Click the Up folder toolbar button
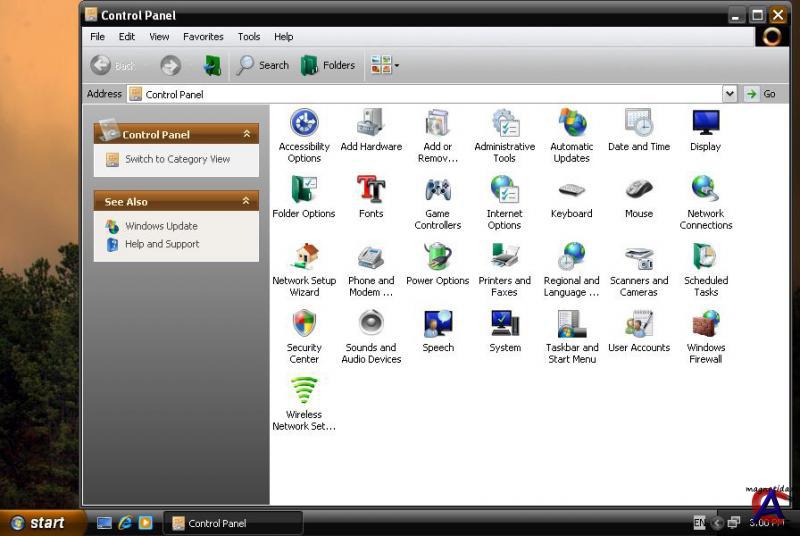The width and height of the screenshot is (800, 536). click(x=212, y=66)
